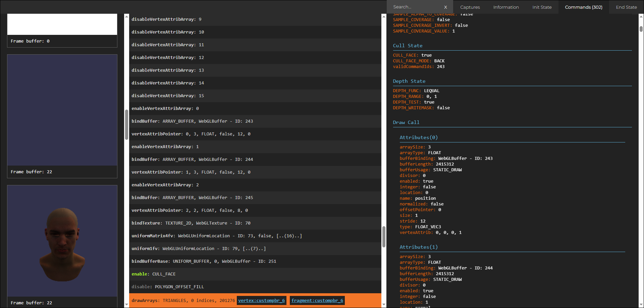Show the Init State tab

click(542, 7)
